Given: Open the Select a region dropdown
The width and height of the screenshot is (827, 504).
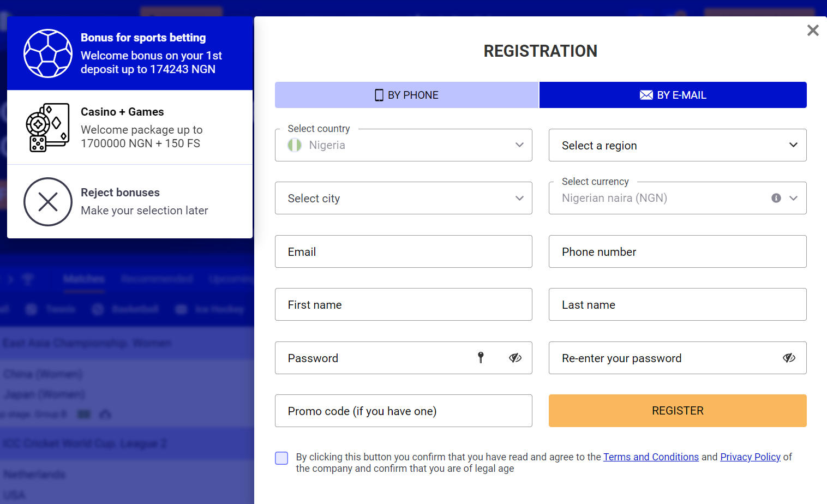Looking at the screenshot, I should pos(677,145).
